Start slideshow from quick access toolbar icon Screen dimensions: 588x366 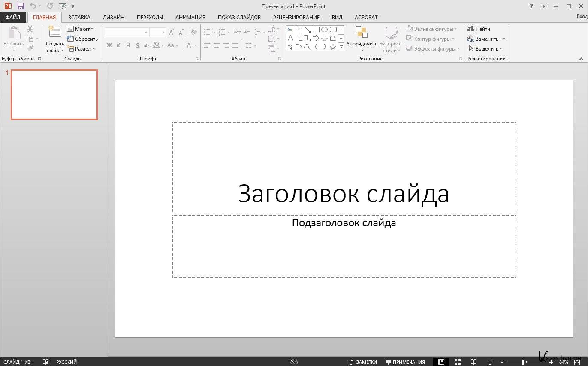pyautogui.click(x=63, y=6)
